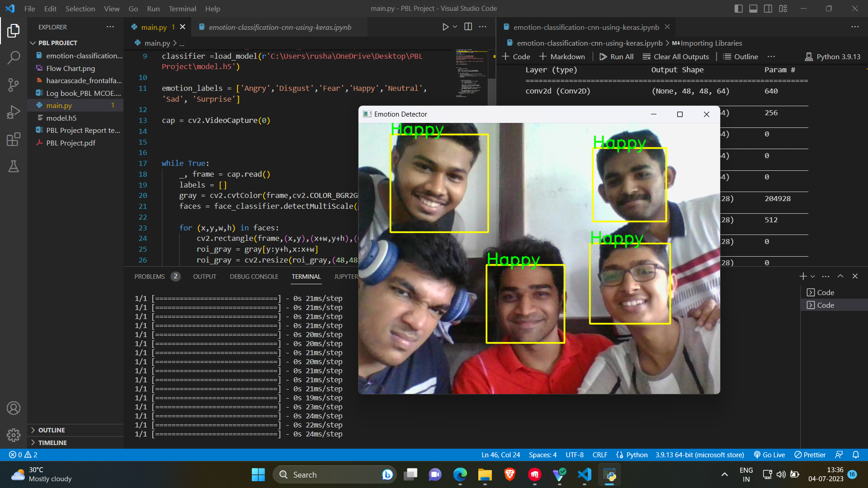Open model.h5 in the explorer
Viewport: 868px width, 488px height.
click(x=61, y=118)
